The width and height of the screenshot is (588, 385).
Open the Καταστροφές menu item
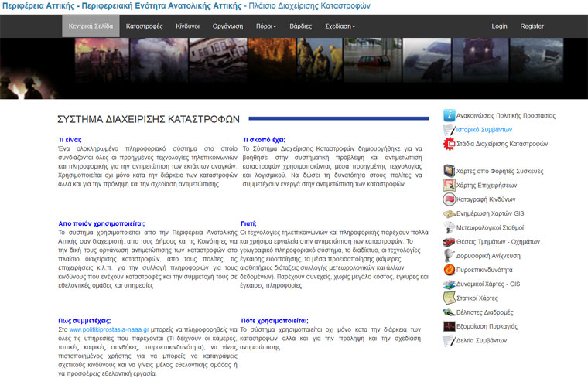144,26
